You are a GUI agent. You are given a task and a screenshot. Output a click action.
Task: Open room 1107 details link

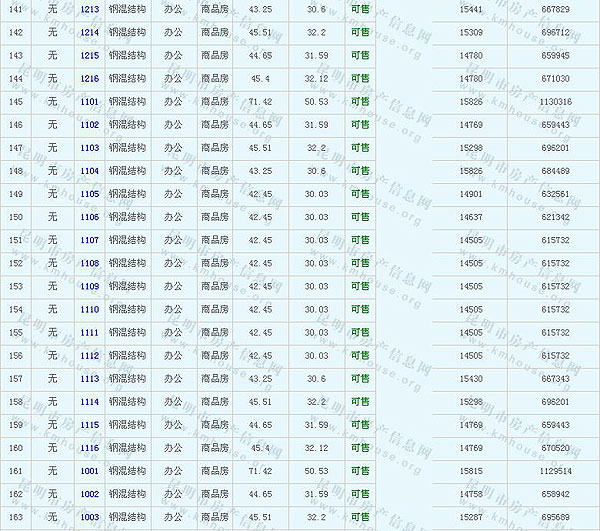point(89,240)
